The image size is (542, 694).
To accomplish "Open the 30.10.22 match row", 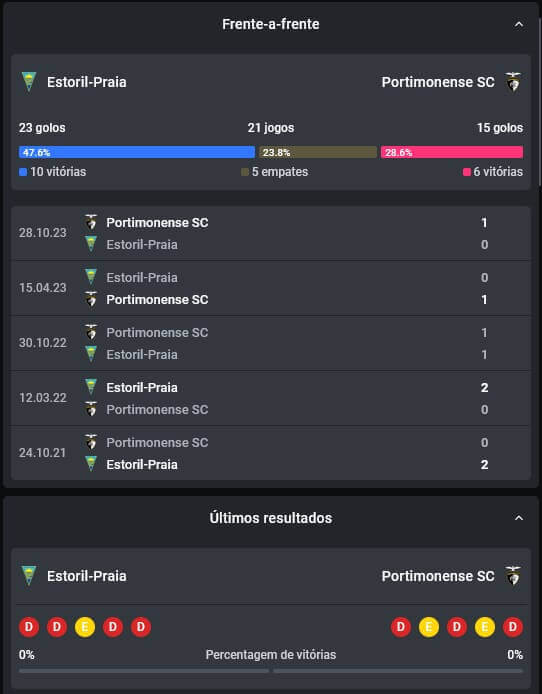I will pyautogui.click(x=271, y=343).
